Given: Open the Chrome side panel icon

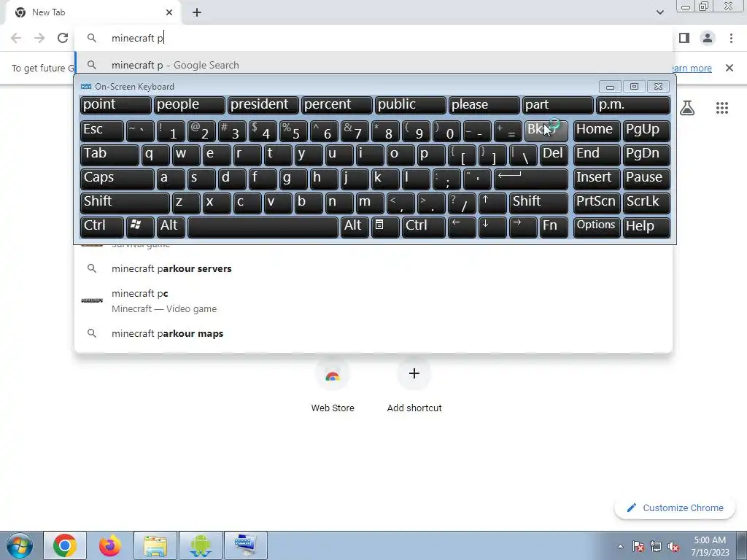Looking at the screenshot, I should click(684, 38).
